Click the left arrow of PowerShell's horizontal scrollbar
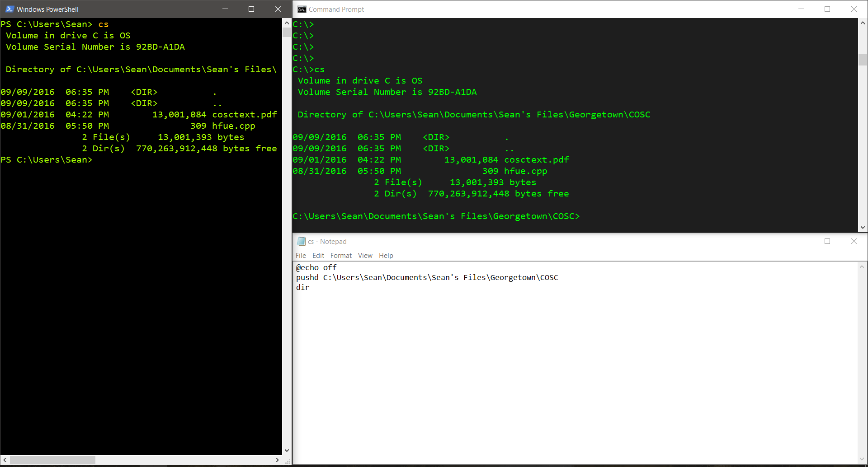Image resolution: width=868 pixels, height=467 pixels. [5, 460]
